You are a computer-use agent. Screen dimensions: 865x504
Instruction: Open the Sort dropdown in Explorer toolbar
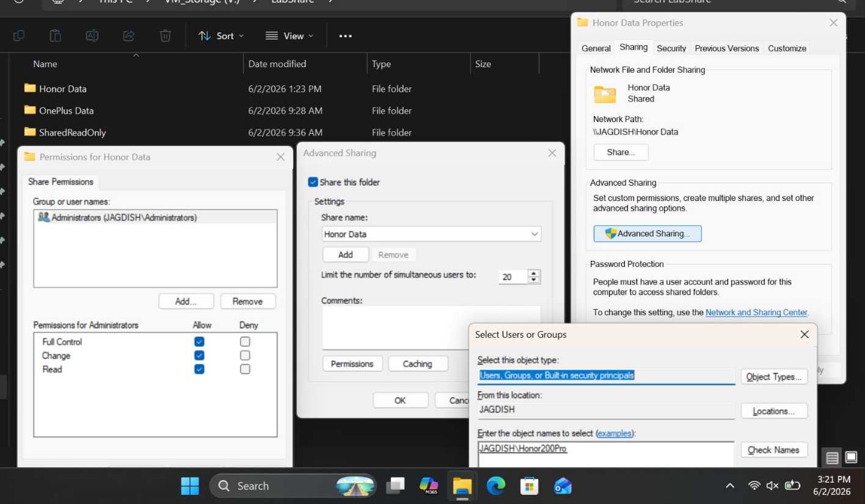point(221,36)
